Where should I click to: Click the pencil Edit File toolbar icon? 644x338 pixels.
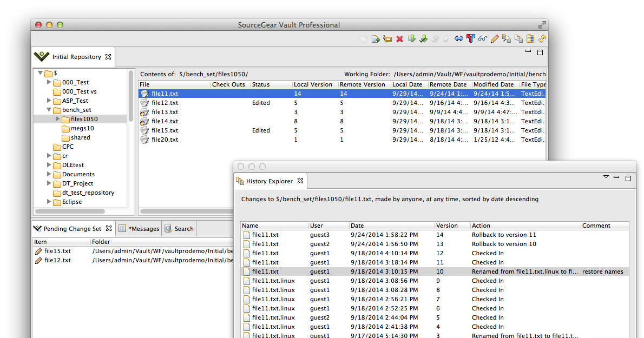pos(495,38)
